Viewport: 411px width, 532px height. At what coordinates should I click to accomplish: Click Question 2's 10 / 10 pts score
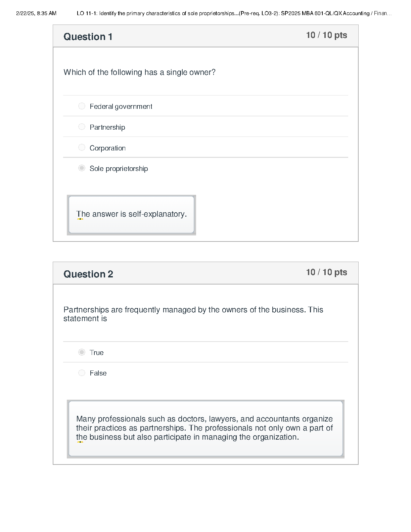coord(326,272)
